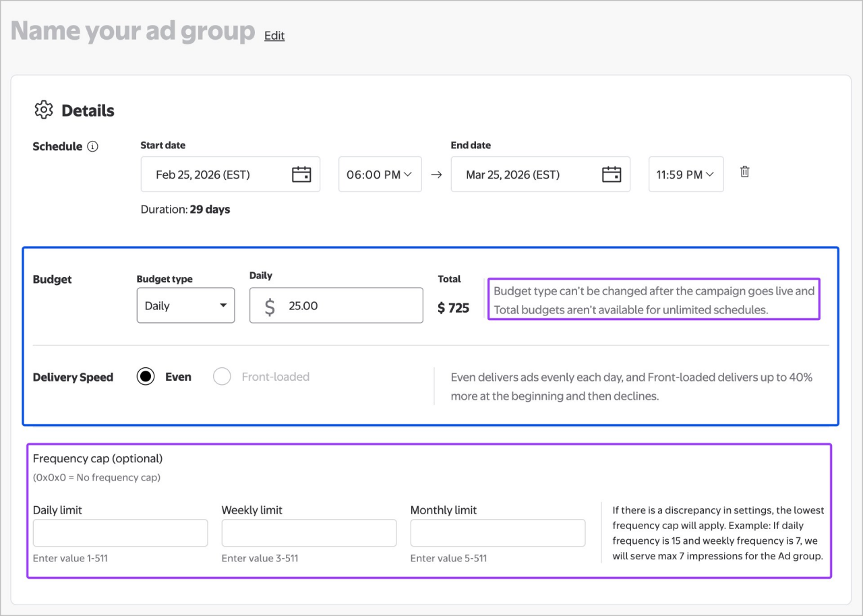The height and width of the screenshot is (616, 863).
Task: Click 'Frequency cap (optional)' label
Action: pos(98,458)
